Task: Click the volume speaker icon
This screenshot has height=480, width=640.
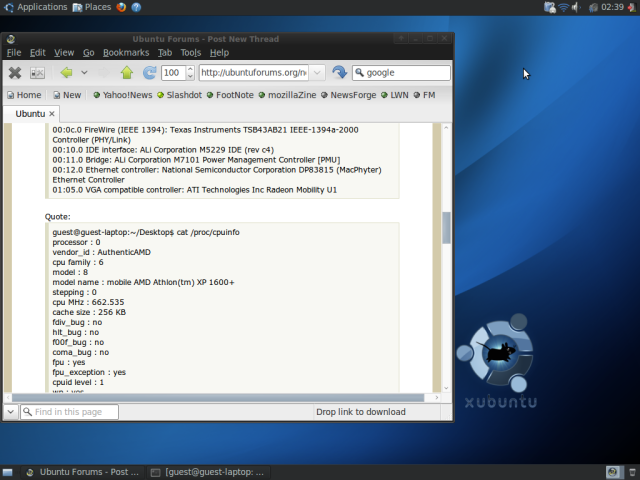Action: pyautogui.click(x=576, y=7)
